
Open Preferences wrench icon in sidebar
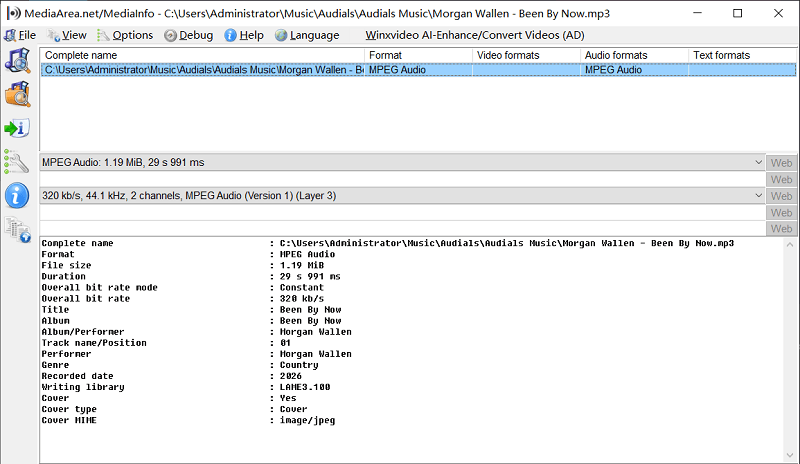coord(17,162)
